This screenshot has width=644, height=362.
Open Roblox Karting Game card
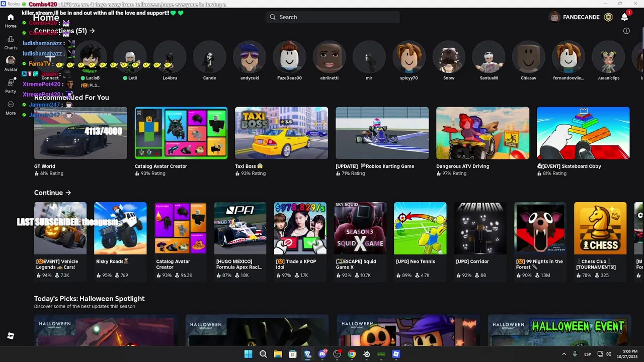(382, 141)
